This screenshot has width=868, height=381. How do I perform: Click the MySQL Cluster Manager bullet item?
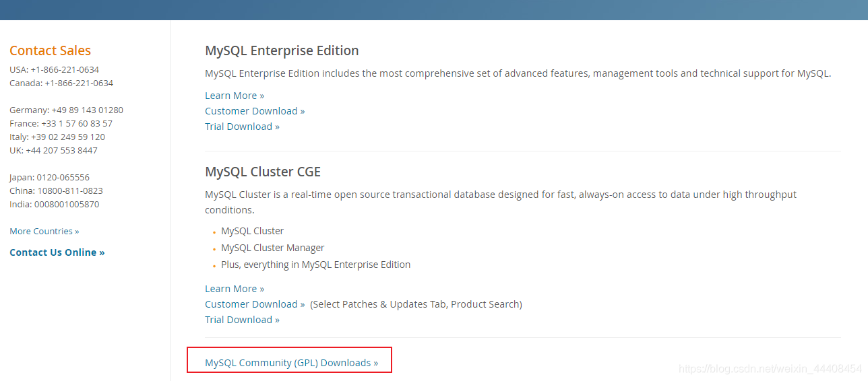tap(272, 248)
